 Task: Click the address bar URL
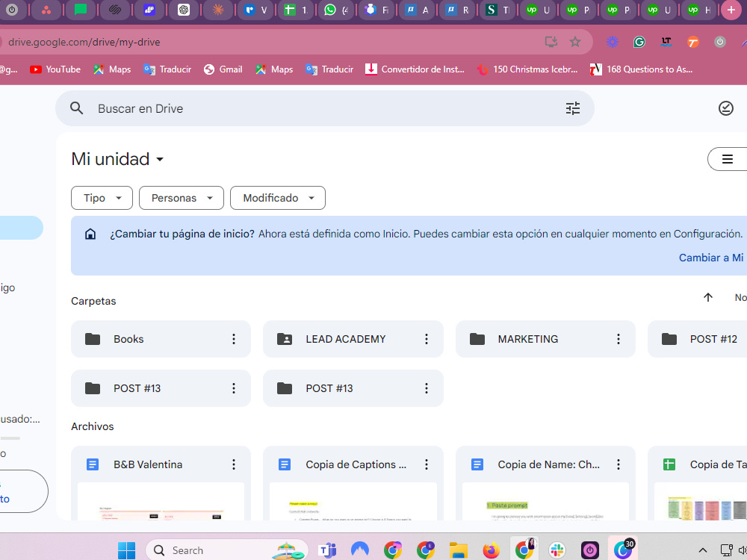pyautogui.click(x=84, y=42)
